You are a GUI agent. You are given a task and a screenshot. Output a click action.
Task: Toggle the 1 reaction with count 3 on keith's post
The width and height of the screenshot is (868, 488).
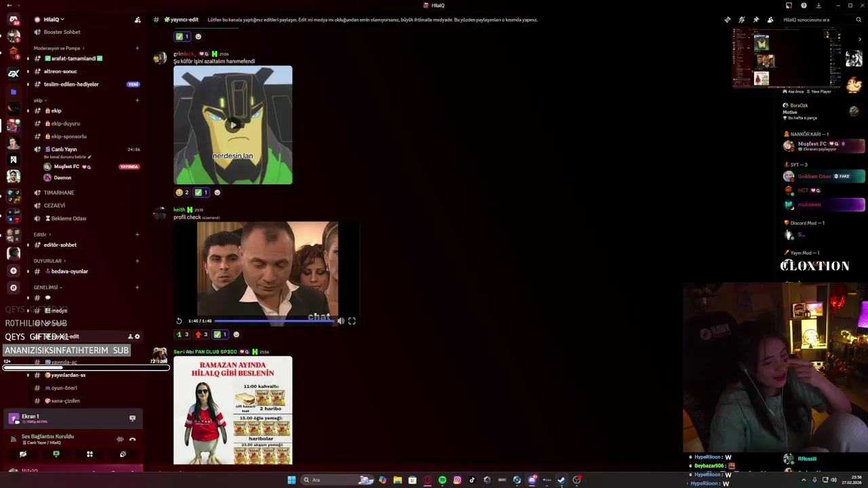pos(182,334)
